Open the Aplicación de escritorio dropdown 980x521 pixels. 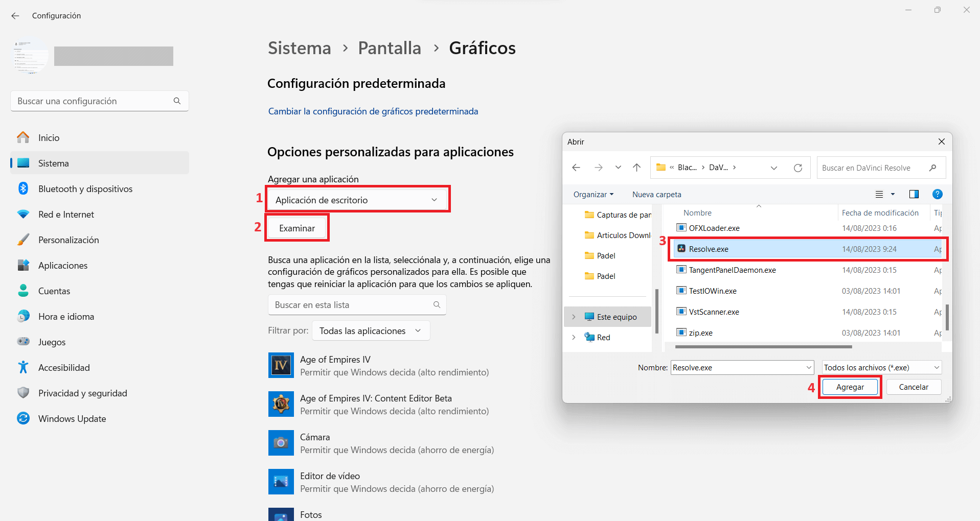pos(357,200)
